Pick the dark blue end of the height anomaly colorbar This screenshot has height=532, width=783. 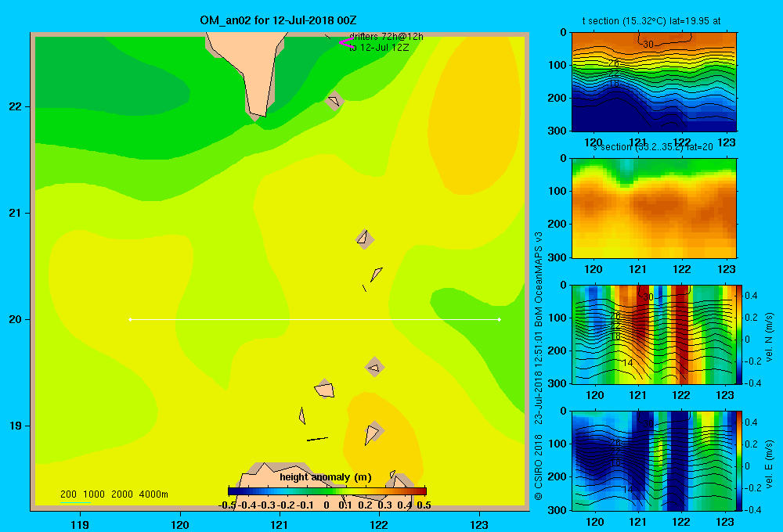231,491
